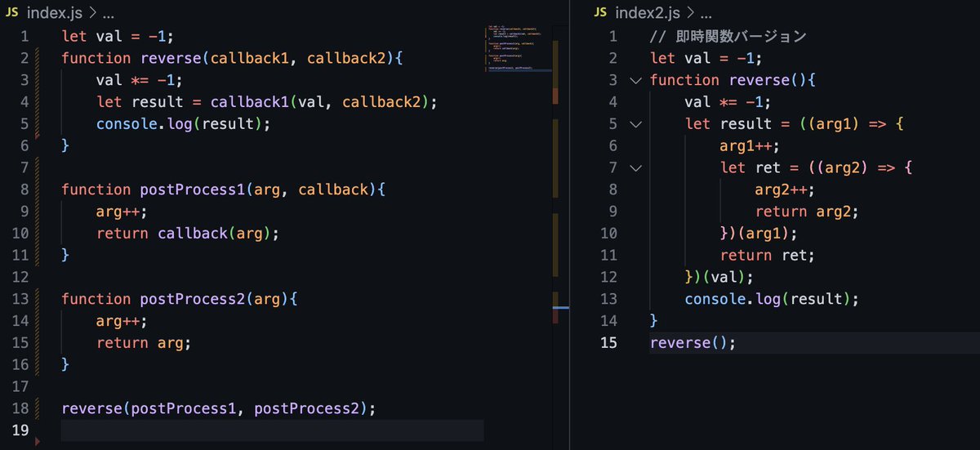Click 'val *= -1;' in index2.js
The width and height of the screenshot is (980, 450).
728,102
